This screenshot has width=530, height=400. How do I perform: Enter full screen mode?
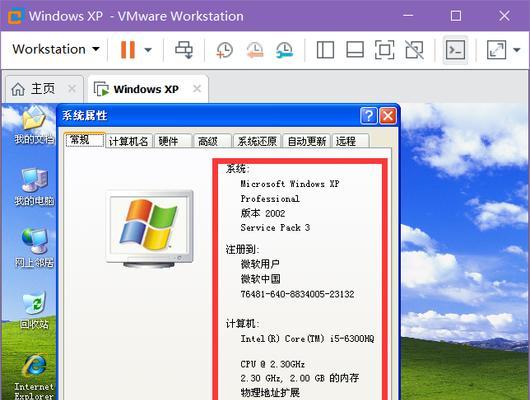tap(385, 50)
